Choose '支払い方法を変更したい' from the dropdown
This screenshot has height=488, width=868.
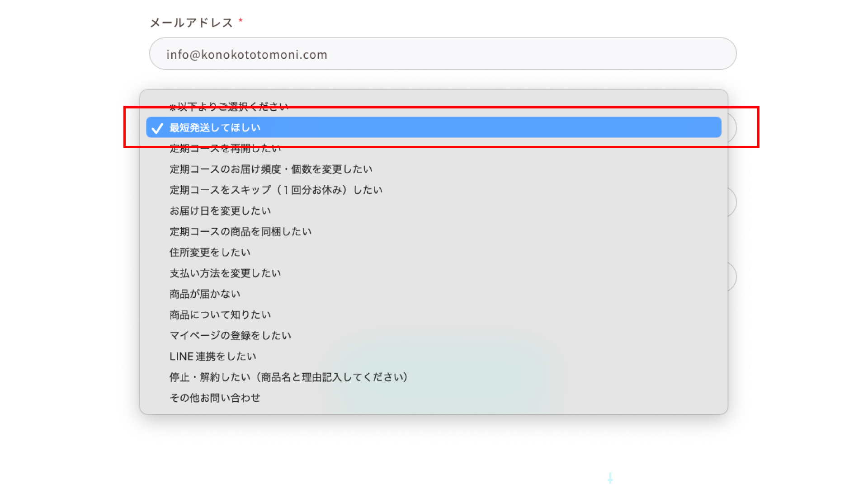(434, 273)
